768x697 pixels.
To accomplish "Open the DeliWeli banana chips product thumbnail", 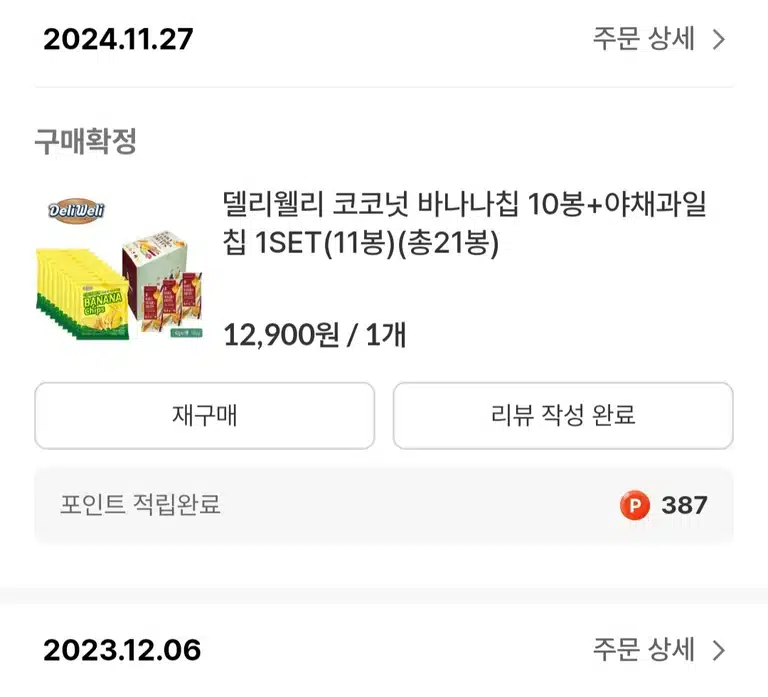I will pyautogui.click(x=119, y=268).
